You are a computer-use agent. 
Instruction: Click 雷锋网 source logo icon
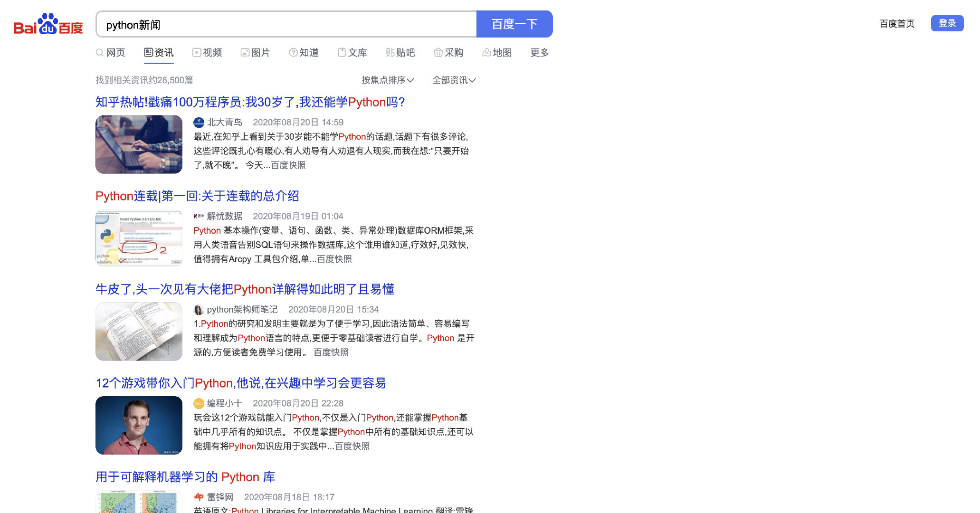(199, 497)
